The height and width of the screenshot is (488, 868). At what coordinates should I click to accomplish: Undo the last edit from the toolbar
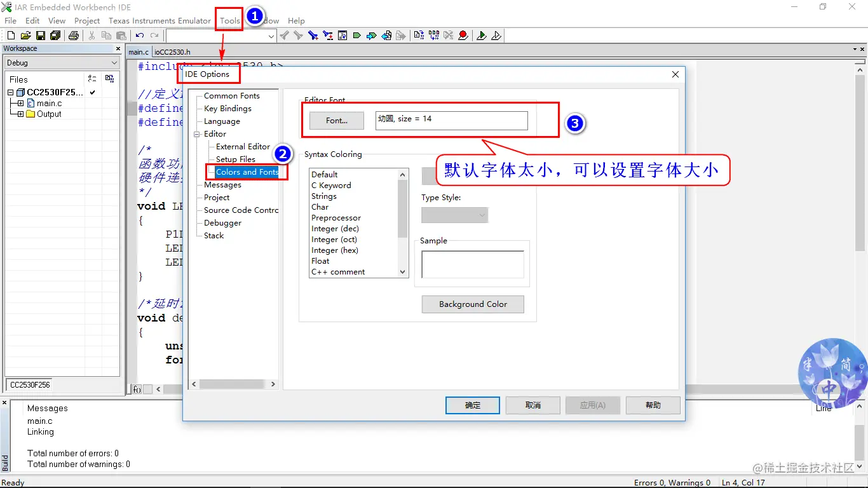140,36
